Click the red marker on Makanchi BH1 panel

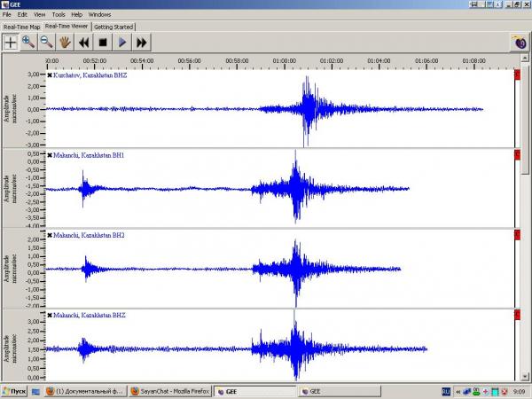coord(518,154)
